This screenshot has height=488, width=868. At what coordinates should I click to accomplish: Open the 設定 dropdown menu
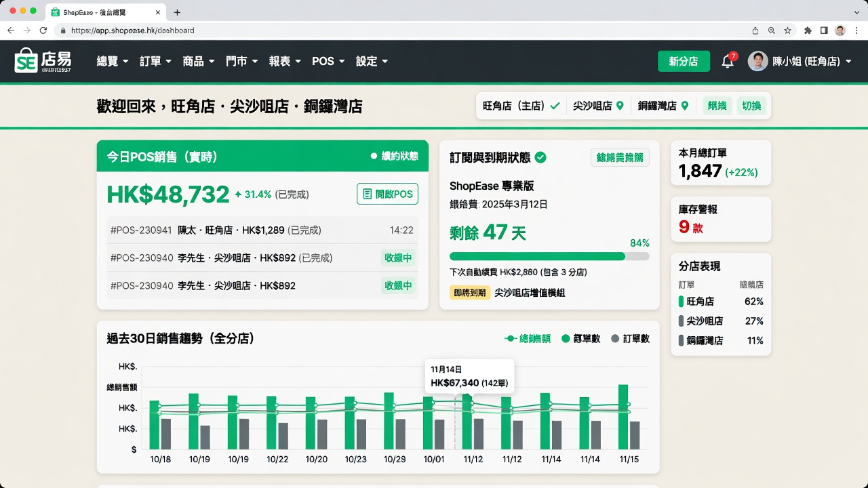[372, 61]
